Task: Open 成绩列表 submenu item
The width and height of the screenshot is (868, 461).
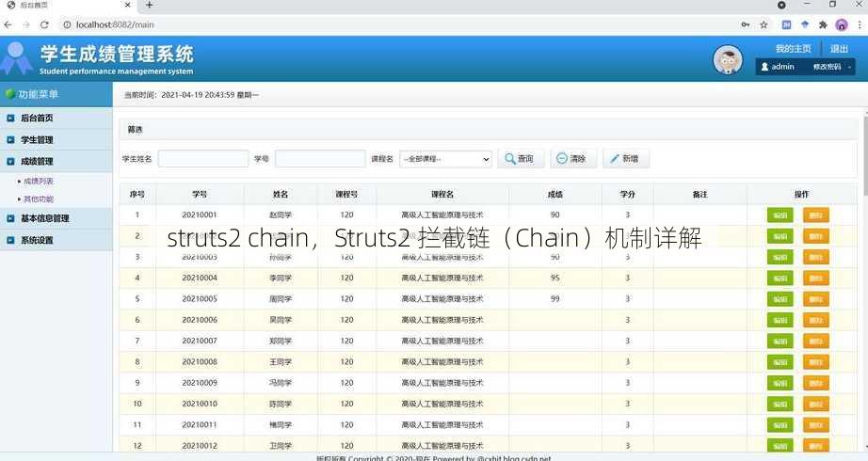Action: 39,181
